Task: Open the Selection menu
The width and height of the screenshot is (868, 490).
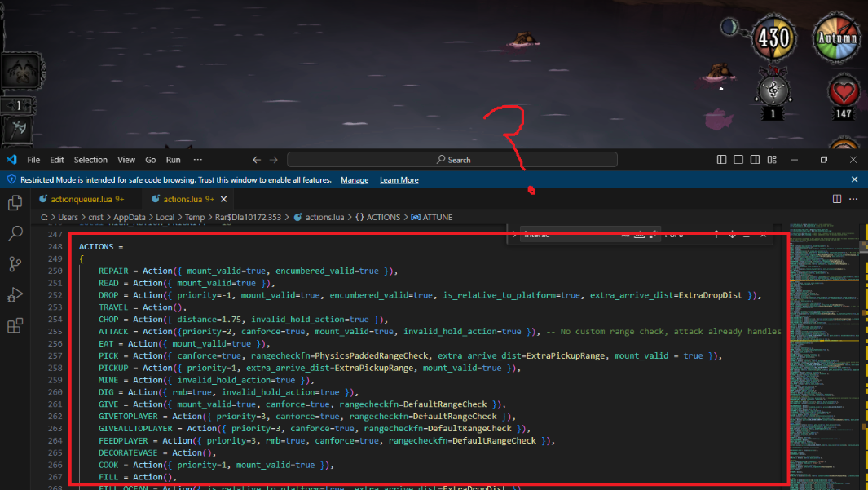Action: (x=90, y=160)
